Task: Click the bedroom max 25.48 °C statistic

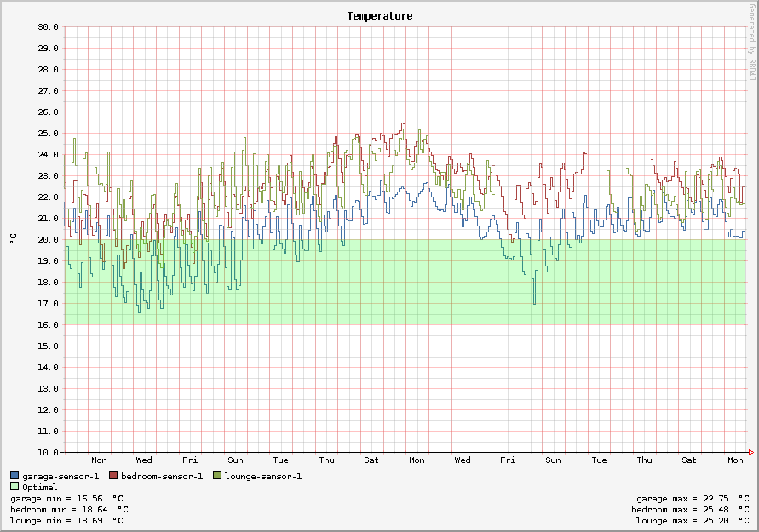Action: click(692, 510)
